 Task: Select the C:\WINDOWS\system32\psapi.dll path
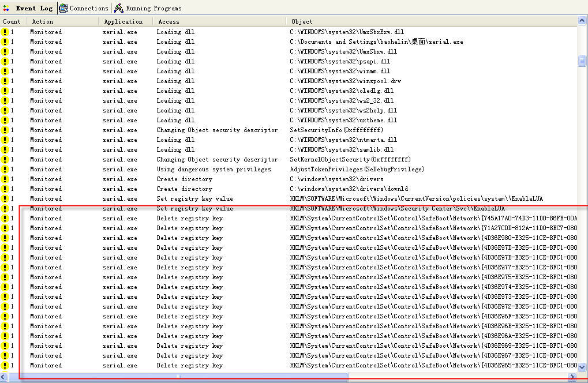[x=340, y=61]
